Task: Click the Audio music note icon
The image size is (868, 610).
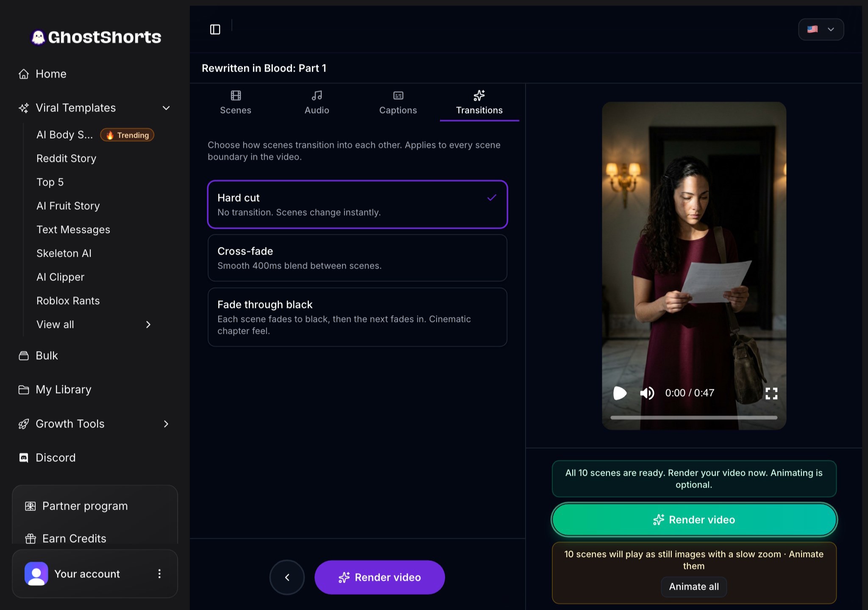Action: pos(317,95)
